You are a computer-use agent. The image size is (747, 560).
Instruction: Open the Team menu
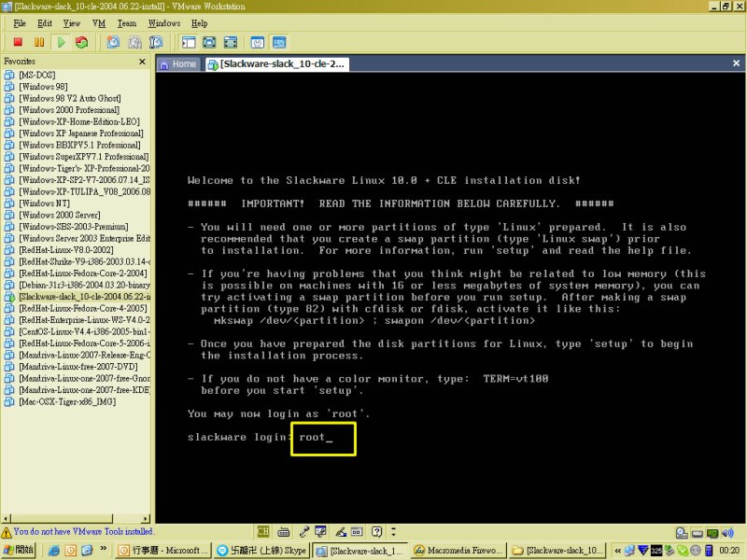[x=127, y=22]
